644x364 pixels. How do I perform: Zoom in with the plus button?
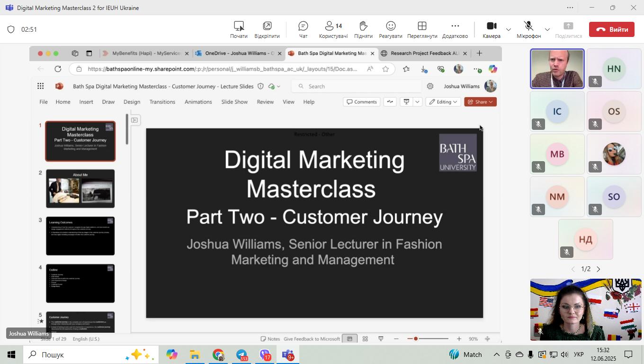coord(459,339)
